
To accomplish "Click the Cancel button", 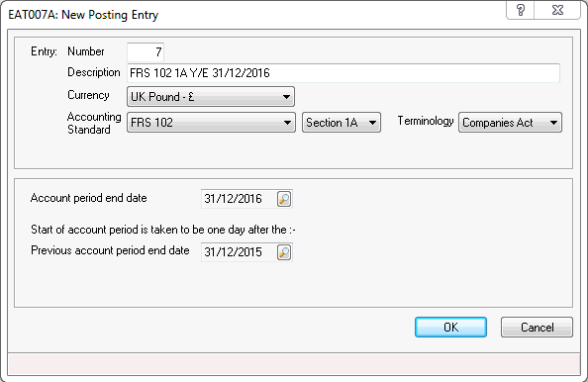I will click(x=537, y=327).
